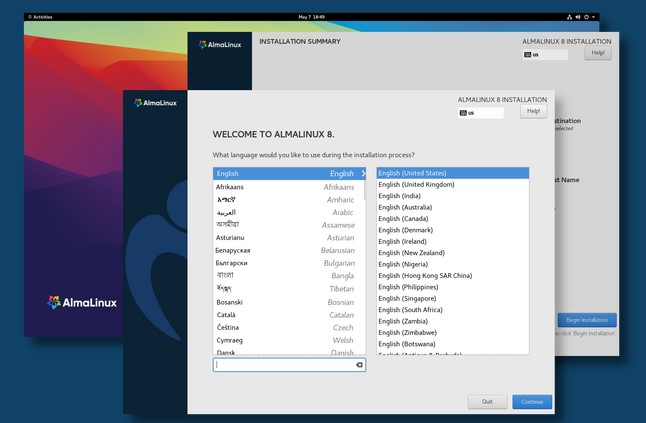This screenshot has height=423, width=646.
Task: Select Bulgarian in the language list
Action: pos(288,263)
